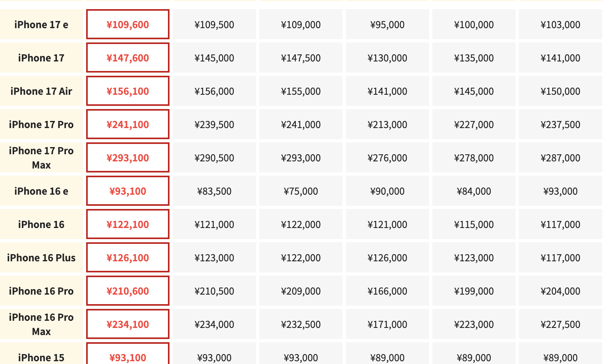Select the highlighted ¥109,600 price cell
Viewport: 605px width, 364px height.
128,25
